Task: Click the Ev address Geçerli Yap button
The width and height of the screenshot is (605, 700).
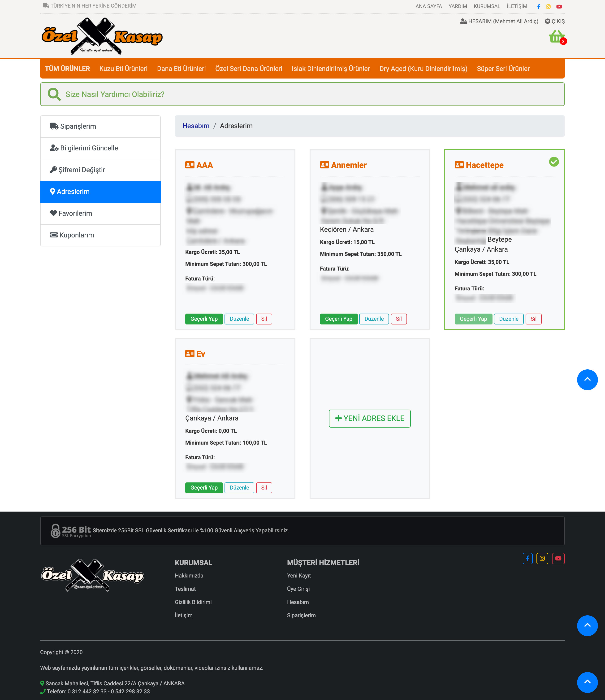Action: (x=204, y=487)
